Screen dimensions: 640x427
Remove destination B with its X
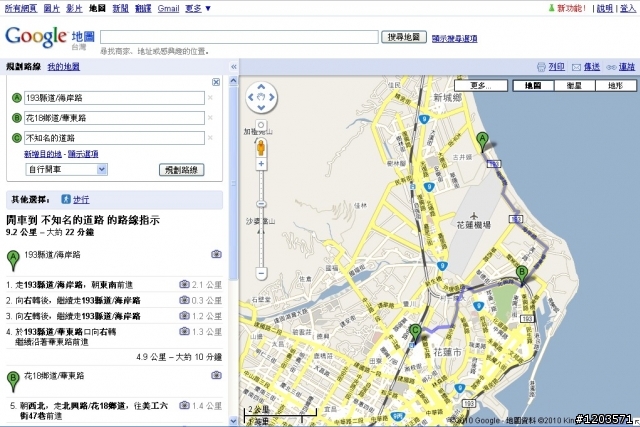(x=210, y=118)
